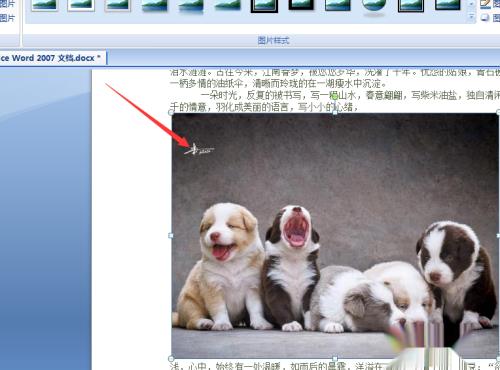Apply the last visible picture style
This screenshot has width=500, height=370.
coord(448,5)
